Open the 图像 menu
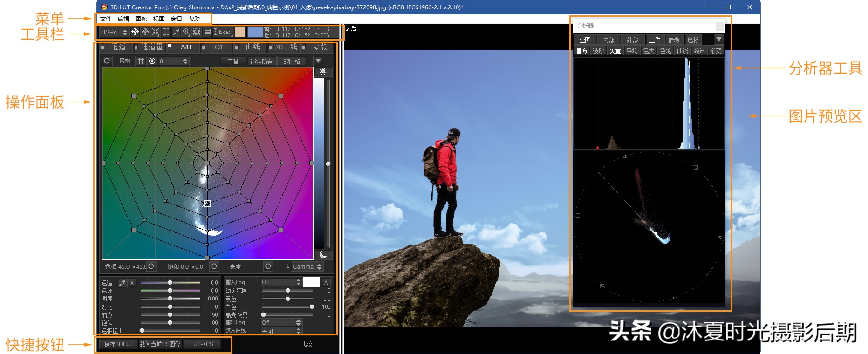 (141, 19)
